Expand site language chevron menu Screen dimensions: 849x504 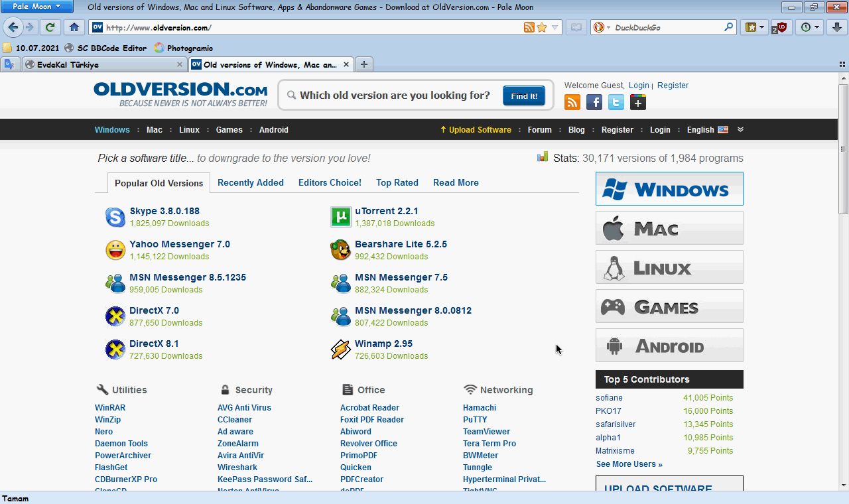point(741,129)
